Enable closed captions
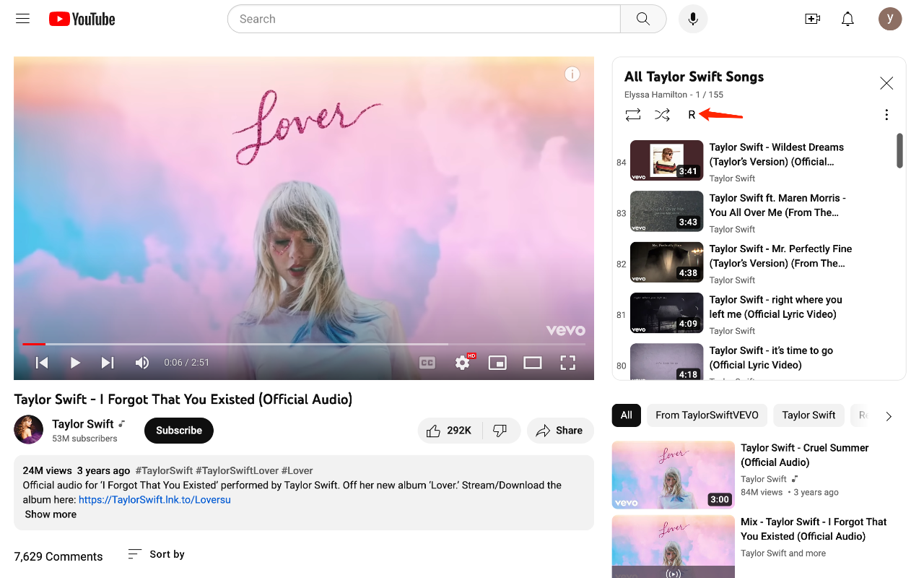 pyautogui.click(x=427, y=362)
